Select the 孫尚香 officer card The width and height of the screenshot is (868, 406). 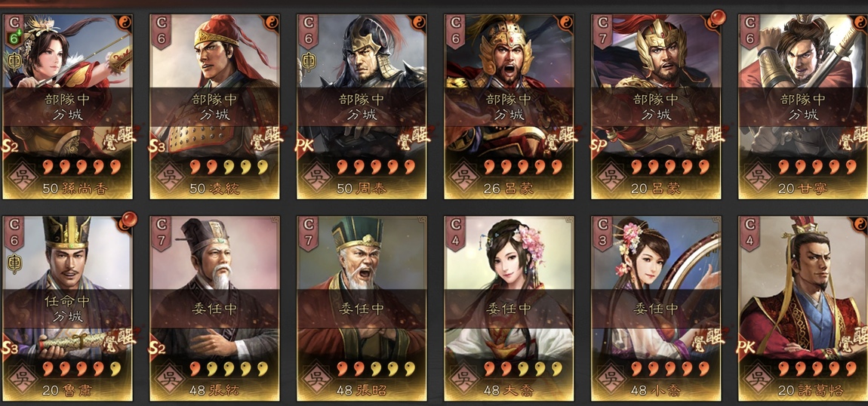point(67,106)
